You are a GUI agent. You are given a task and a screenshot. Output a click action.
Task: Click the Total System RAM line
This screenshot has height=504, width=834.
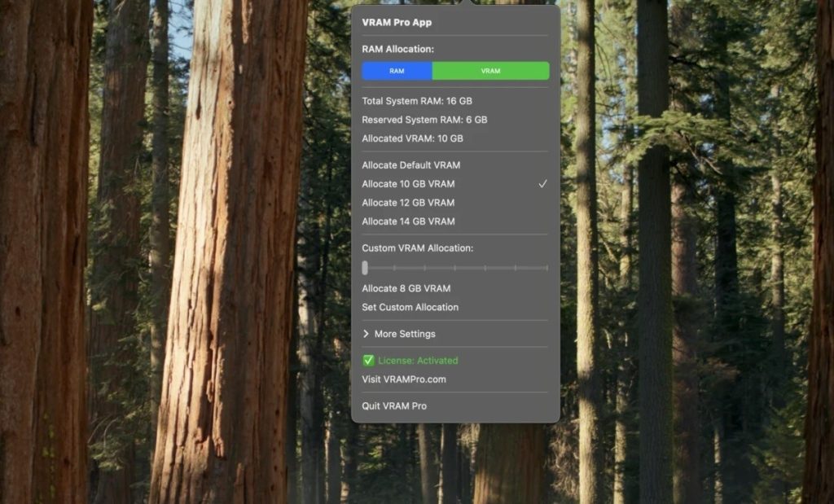(416, 101)
